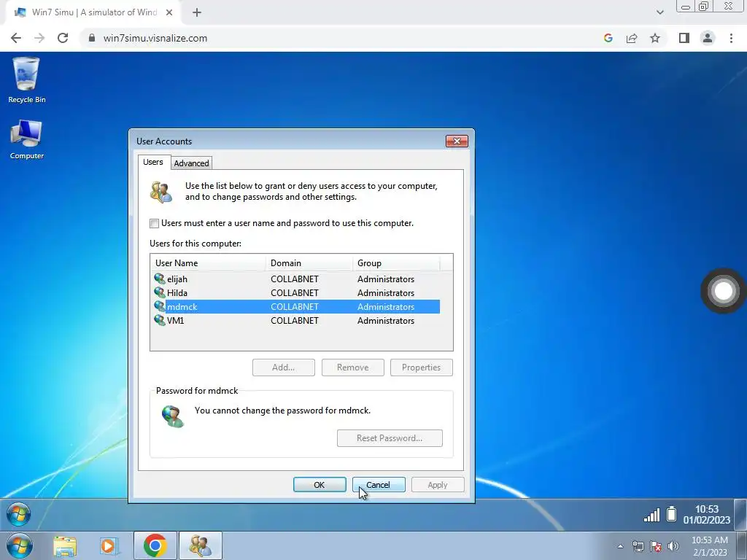Close the User Accounts dialog
This screenshot has width=747, height=560.
457,141
